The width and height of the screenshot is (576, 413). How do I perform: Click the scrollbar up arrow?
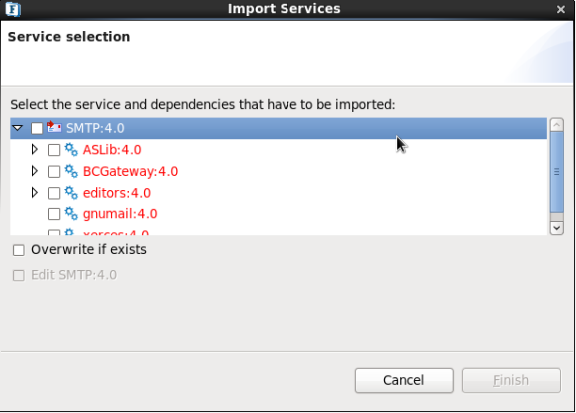(x=557, y=125)
